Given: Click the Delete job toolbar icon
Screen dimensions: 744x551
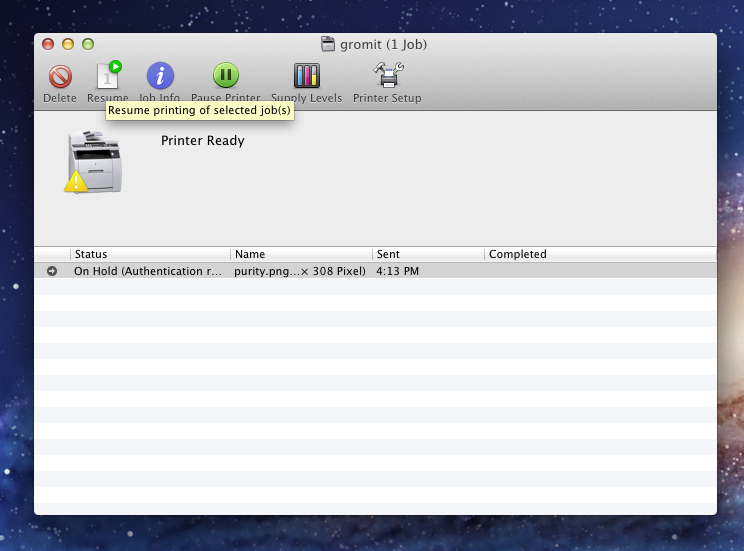Looking at the screenshot, I should 60,76.
